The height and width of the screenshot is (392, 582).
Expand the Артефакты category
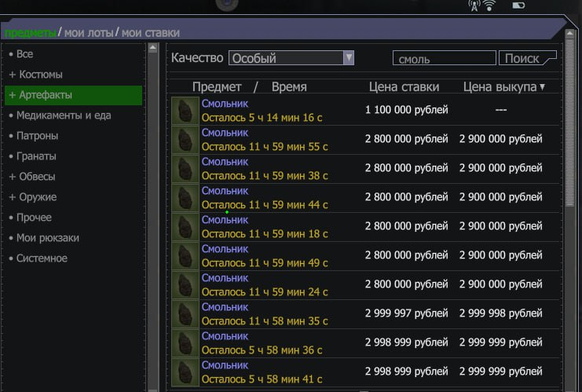pyautogui.click(x=74, y=95)
